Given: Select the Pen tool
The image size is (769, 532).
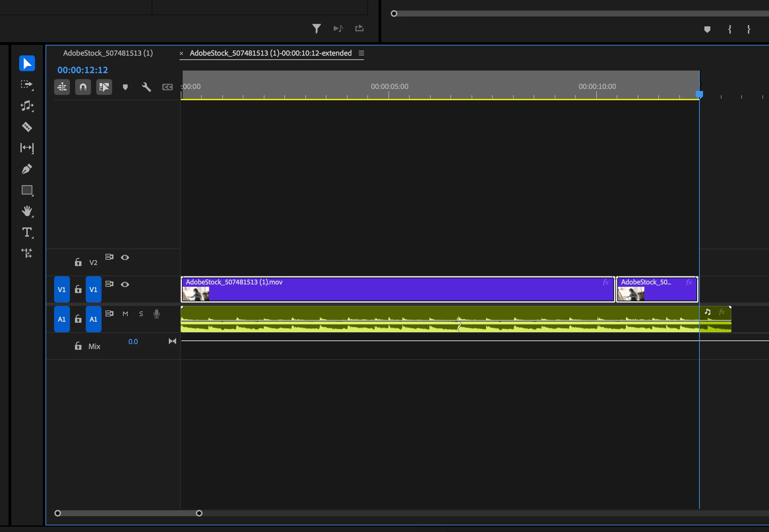Looking at the screenshot, I should (x=27, y=169).
